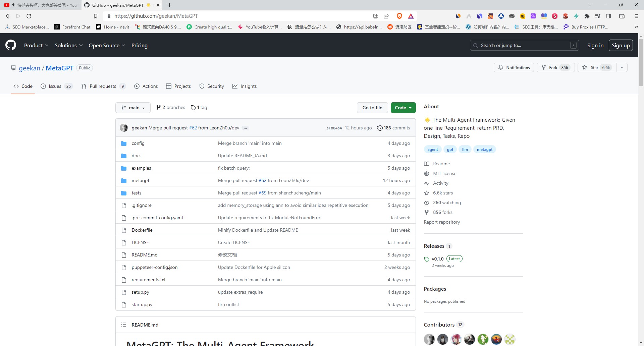Open the main branch selector dropdown
The height and width of the screenshot is (346, 644).
coord(133,107)
